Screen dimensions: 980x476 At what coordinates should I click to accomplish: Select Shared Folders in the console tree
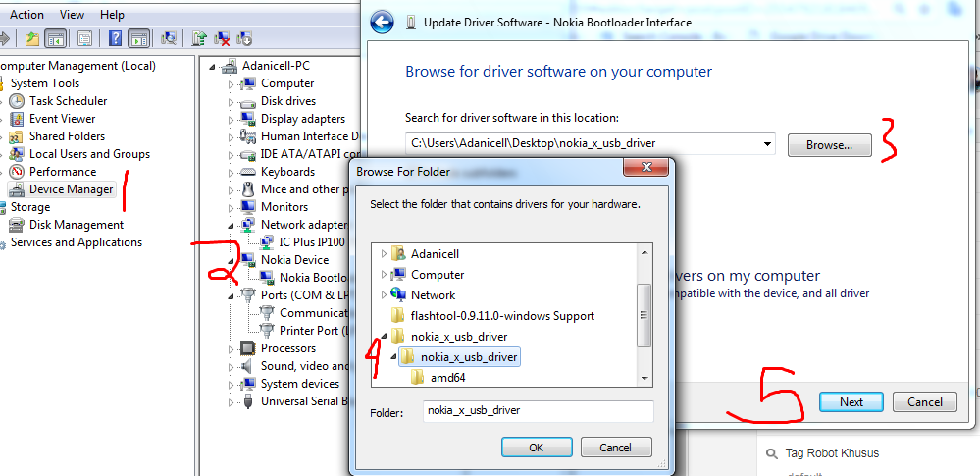[67, 135]
